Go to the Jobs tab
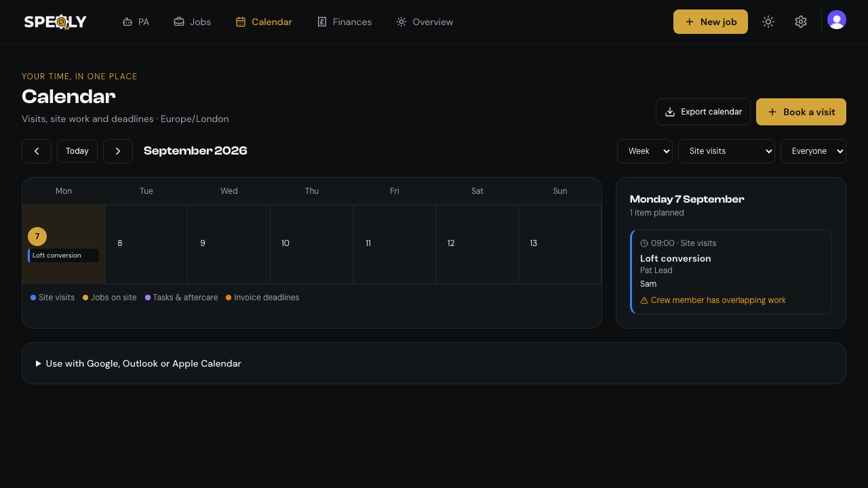The image size is (868, 488). point(193,22)
